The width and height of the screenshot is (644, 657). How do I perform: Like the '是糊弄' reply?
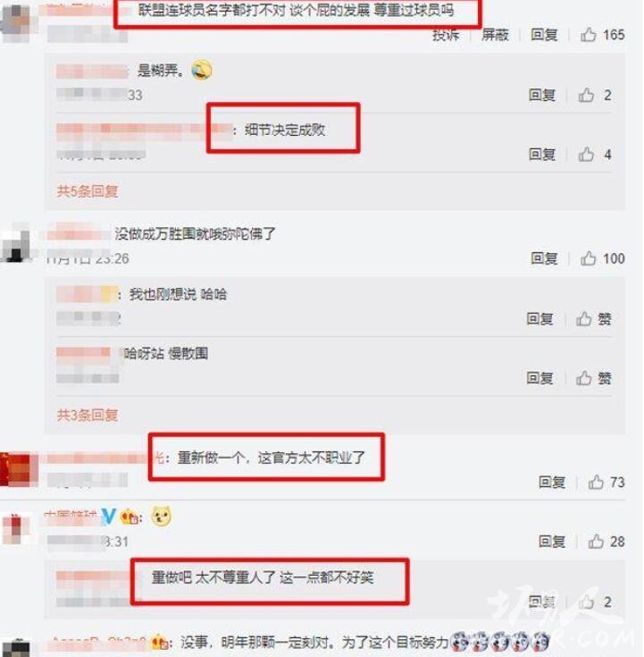pos(595,95)
